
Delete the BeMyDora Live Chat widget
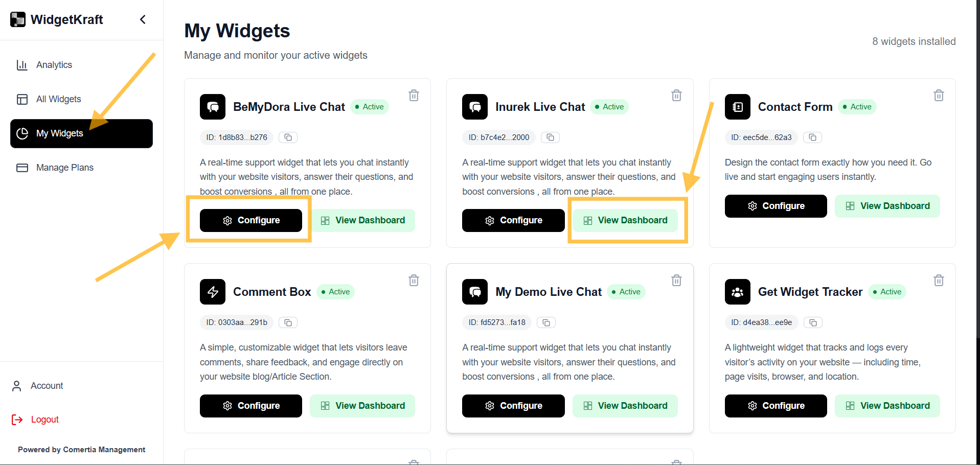tap(414, 96)
